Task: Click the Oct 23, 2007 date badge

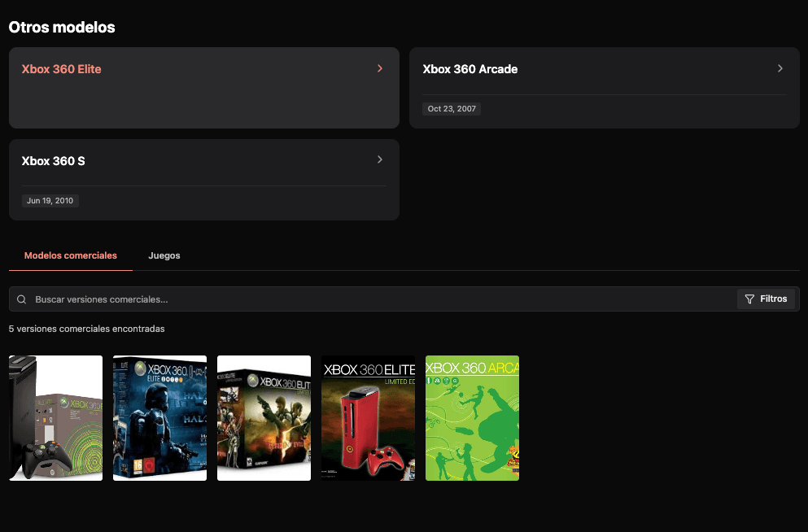Action: pos(452,109)
